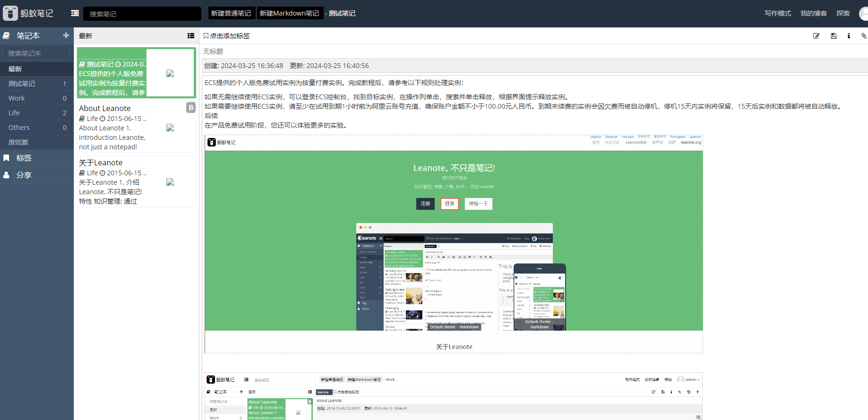Viewport: 868px width, 420px height.
Task: Click the 笔记本 notebook book icon
Action: click(7, 35)
